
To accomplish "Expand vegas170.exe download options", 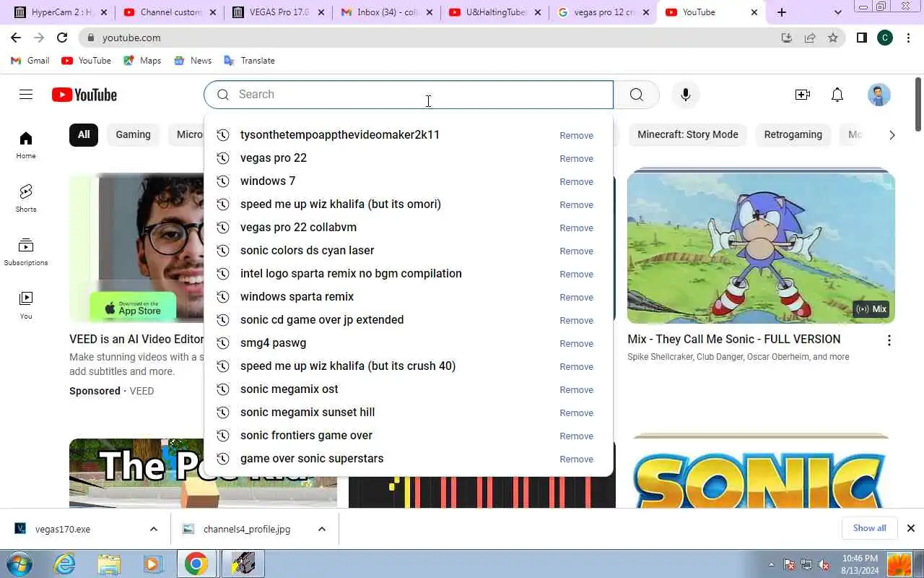I will coord(154,529).
